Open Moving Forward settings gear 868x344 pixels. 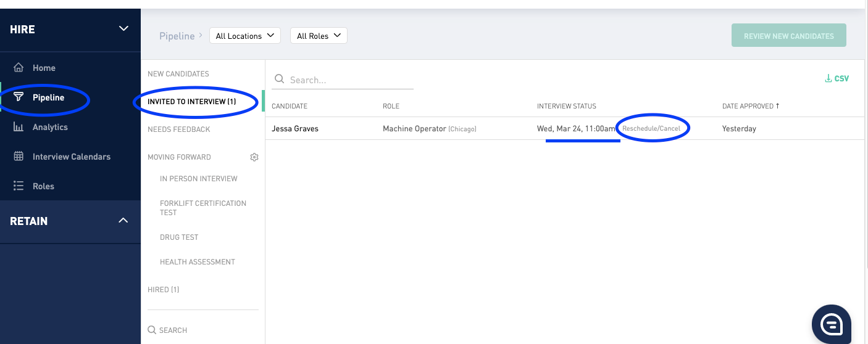click(x=254, y=157)
